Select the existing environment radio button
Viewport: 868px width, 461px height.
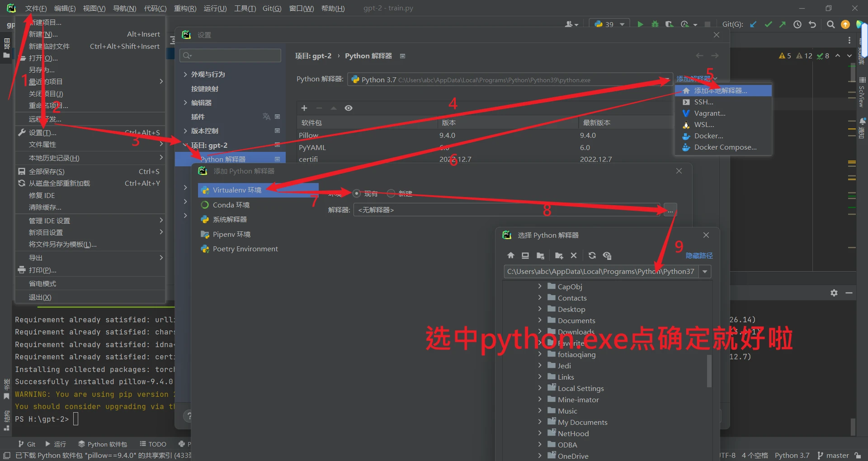[357, 193]
